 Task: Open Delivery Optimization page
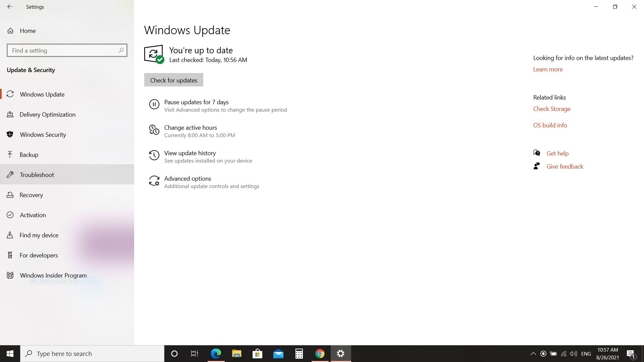tap(67, 114)
